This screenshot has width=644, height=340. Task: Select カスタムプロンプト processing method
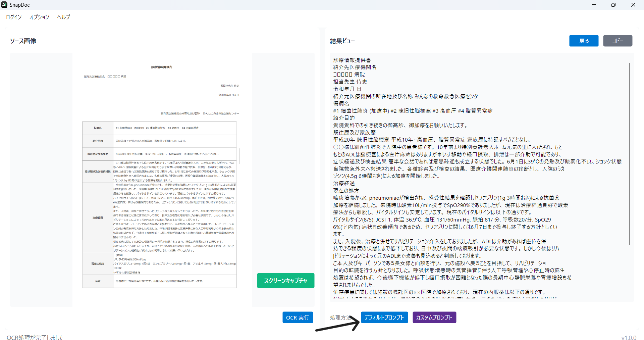point(434,318)
